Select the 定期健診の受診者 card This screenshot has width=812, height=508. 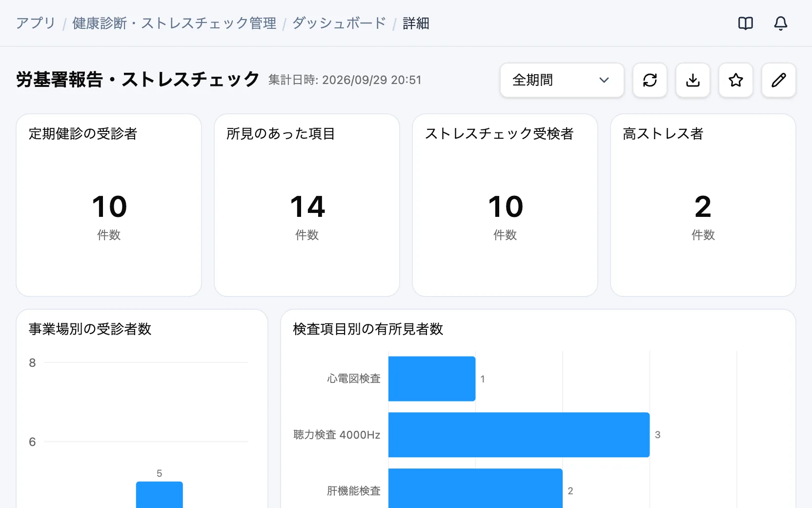click(109, 205)
